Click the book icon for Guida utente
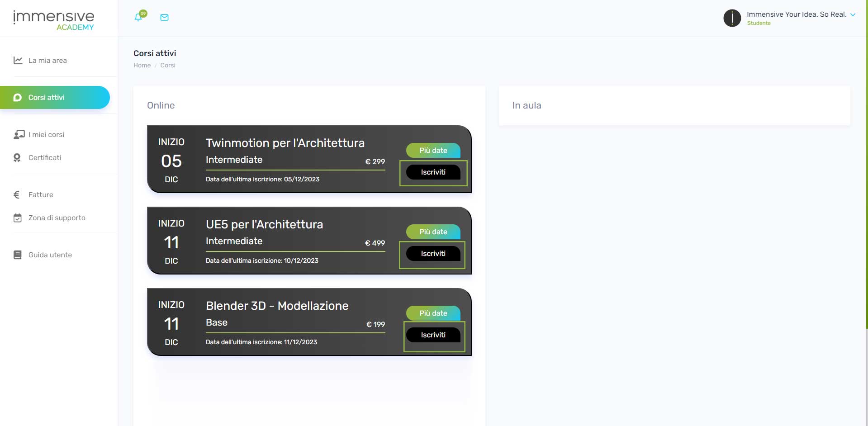The image size is (868, 426). point(18,255)
